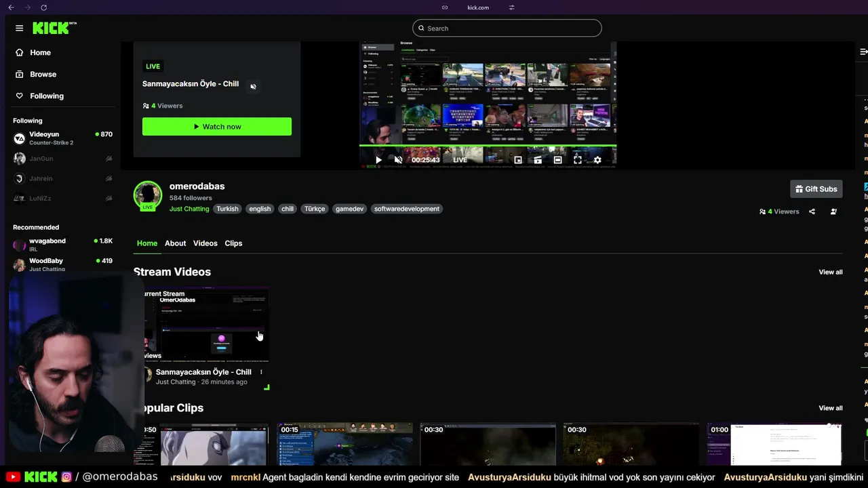Unmute the video player volume
The height and width of the screenshot is (488, 868).
[398, 160]
